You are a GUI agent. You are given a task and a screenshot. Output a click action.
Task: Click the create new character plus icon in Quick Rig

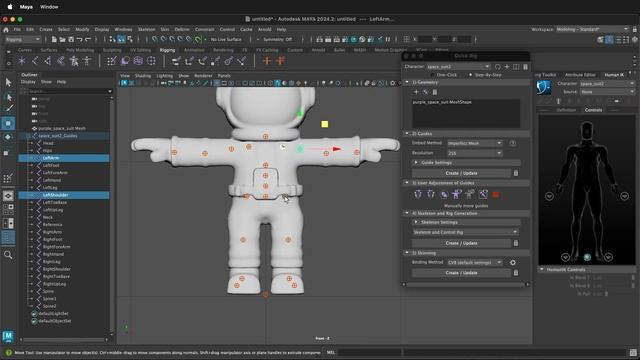(x=507, y=67)
